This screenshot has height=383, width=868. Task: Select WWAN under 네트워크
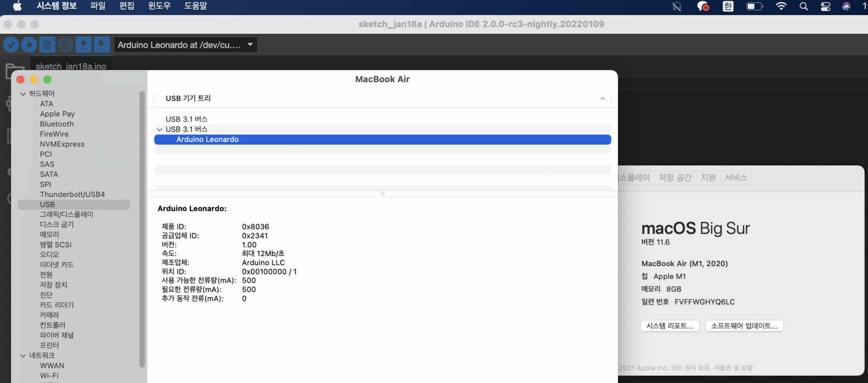[x=52, y=366]
